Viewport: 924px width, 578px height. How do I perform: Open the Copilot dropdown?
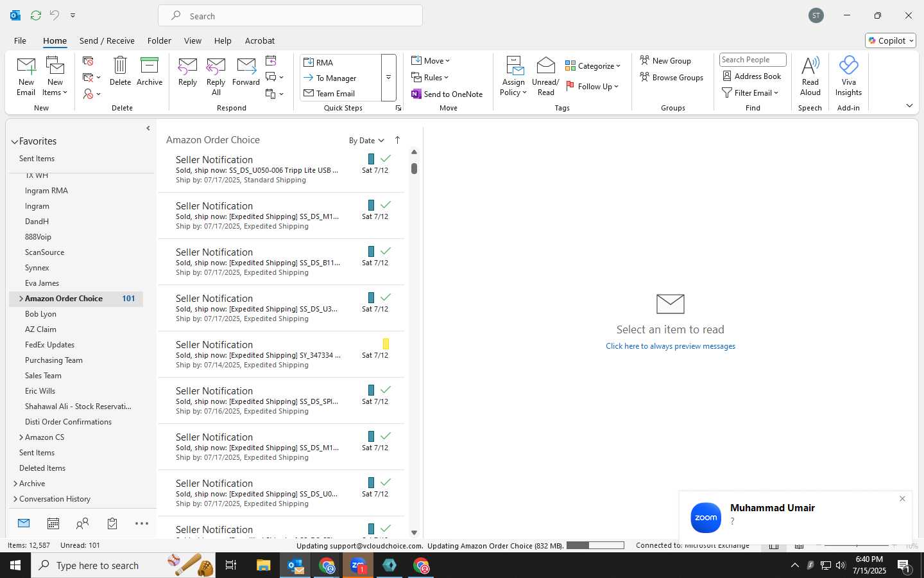coord(891,40)
